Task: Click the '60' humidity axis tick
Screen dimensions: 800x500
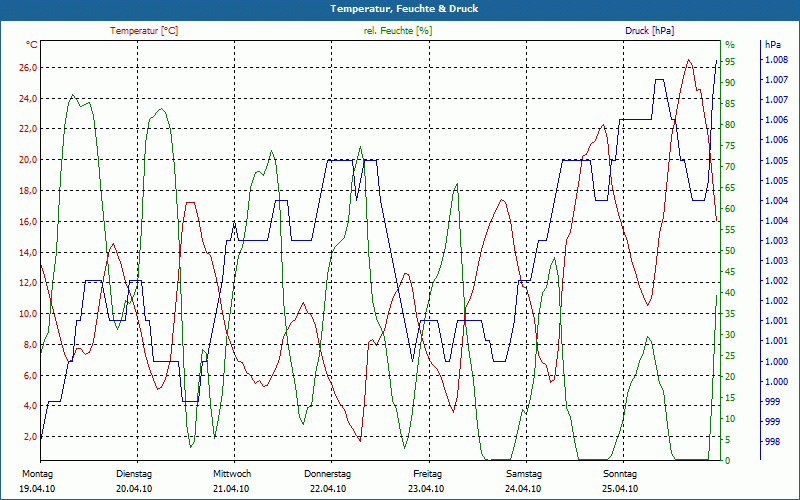Action: pos(730,209)
